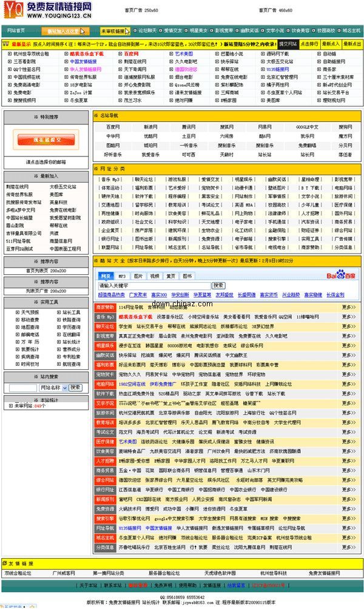Click the 搜索 button in 站内搜索
This screenshot has height=609, width=364.
pos(75,388)
